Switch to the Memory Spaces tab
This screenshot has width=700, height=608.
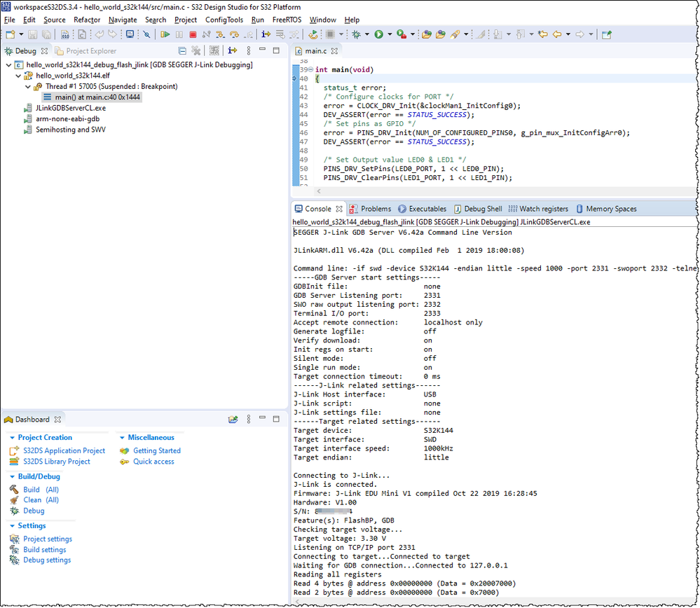tap(606, 209)
